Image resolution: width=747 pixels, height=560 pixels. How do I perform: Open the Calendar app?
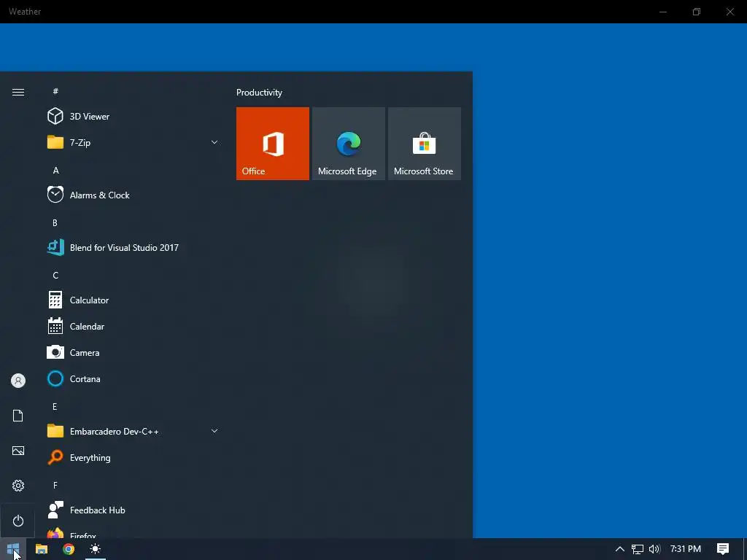[133, 326]
